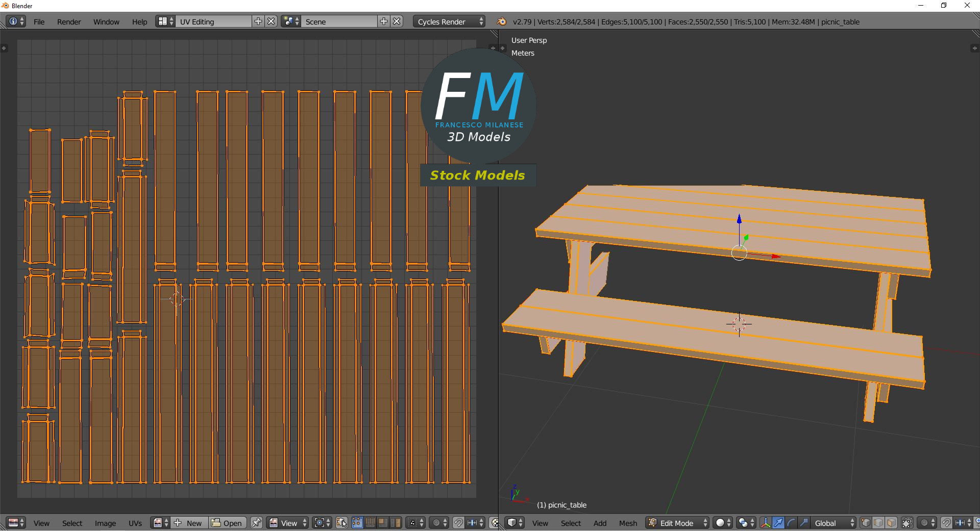Toggle the image pin in UV editor
Image resolution: width=980 pixels, height=531 pixels.
(x=256, y=523)
